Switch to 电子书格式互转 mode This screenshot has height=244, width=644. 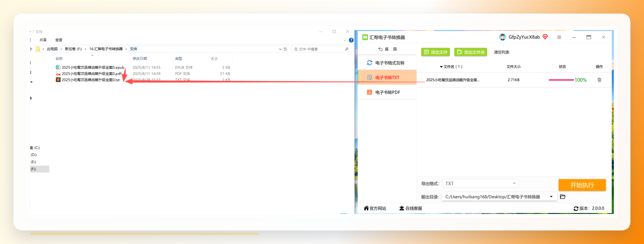click(x=387, y=63)
